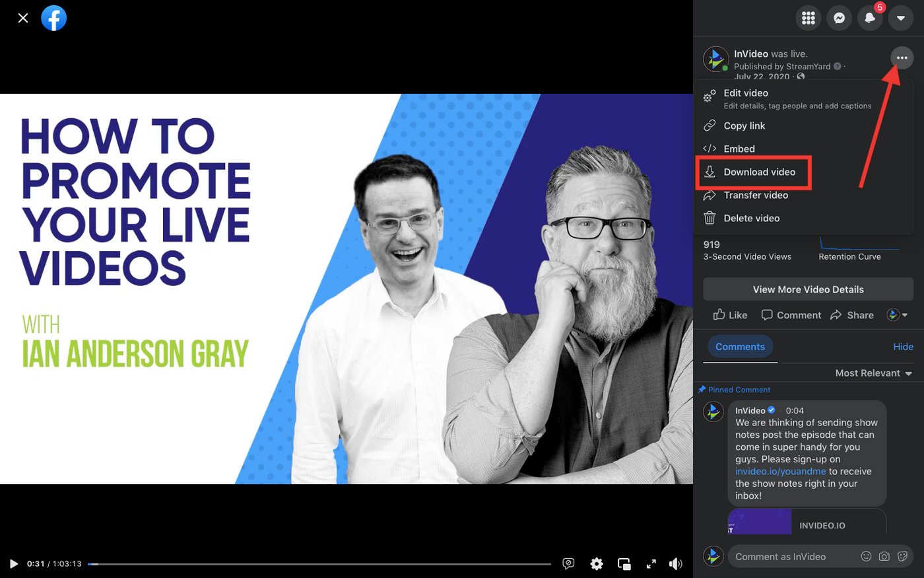Choose Copy link in the options menu
The width and height of the screenshot is (924, 578).
coord(804,126)
